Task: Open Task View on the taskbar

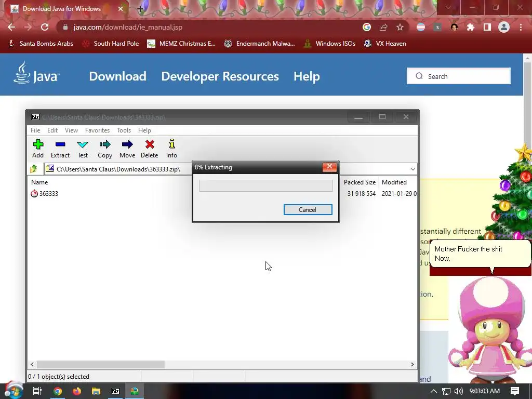Action: [x=37, y=391]
